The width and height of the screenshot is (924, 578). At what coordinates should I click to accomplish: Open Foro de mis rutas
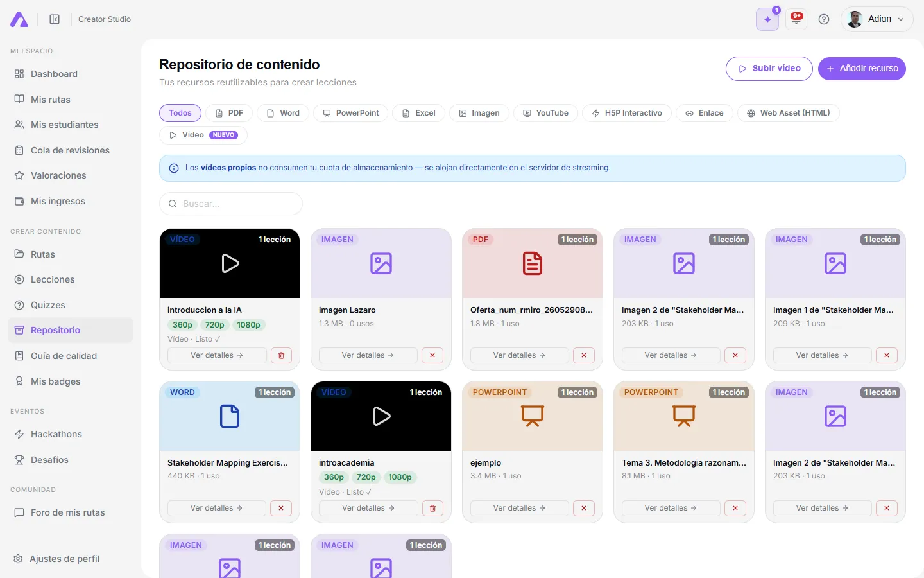pos(71,512)
